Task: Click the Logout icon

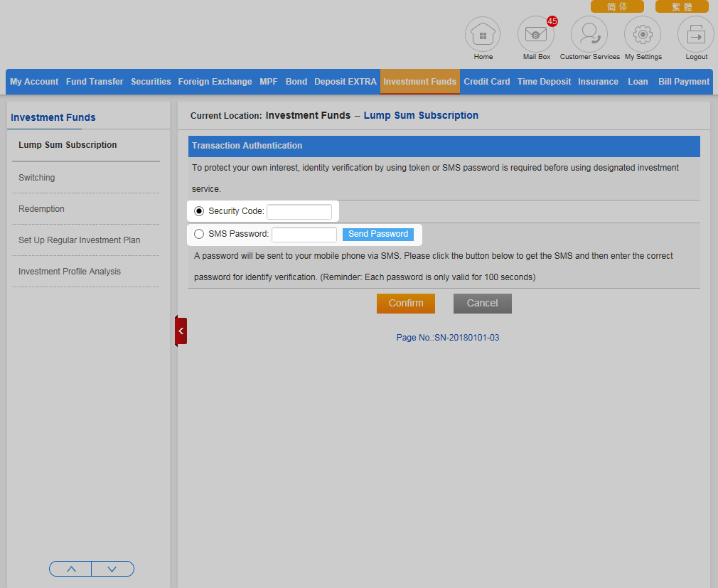Action: point(696,35)
